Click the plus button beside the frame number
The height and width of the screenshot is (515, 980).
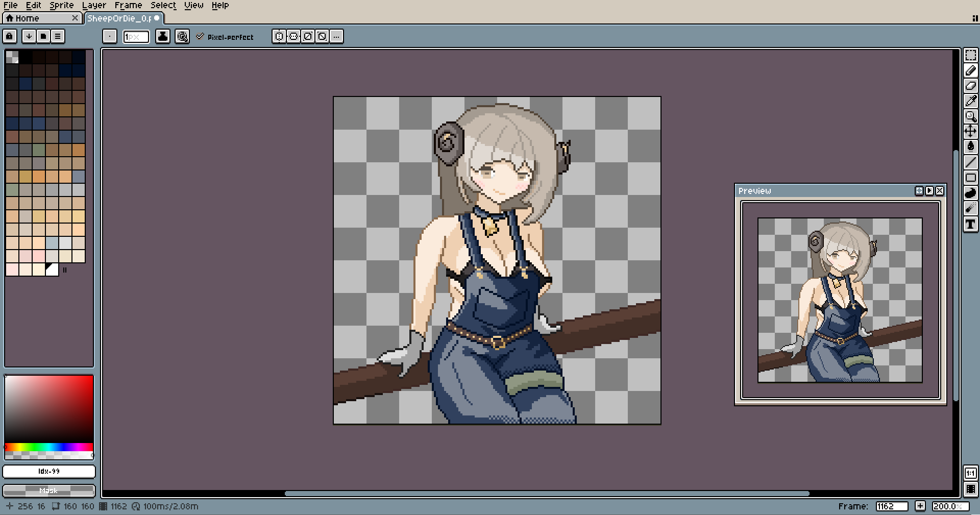pos(920,506)
